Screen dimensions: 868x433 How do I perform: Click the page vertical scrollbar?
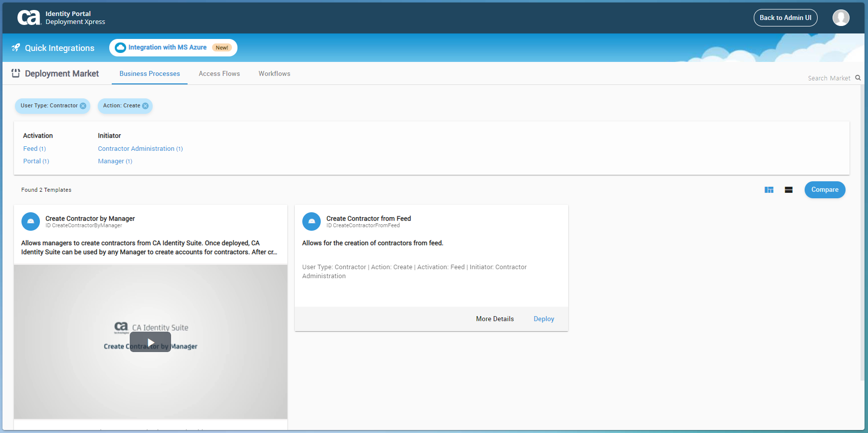[x=862, y=232]
